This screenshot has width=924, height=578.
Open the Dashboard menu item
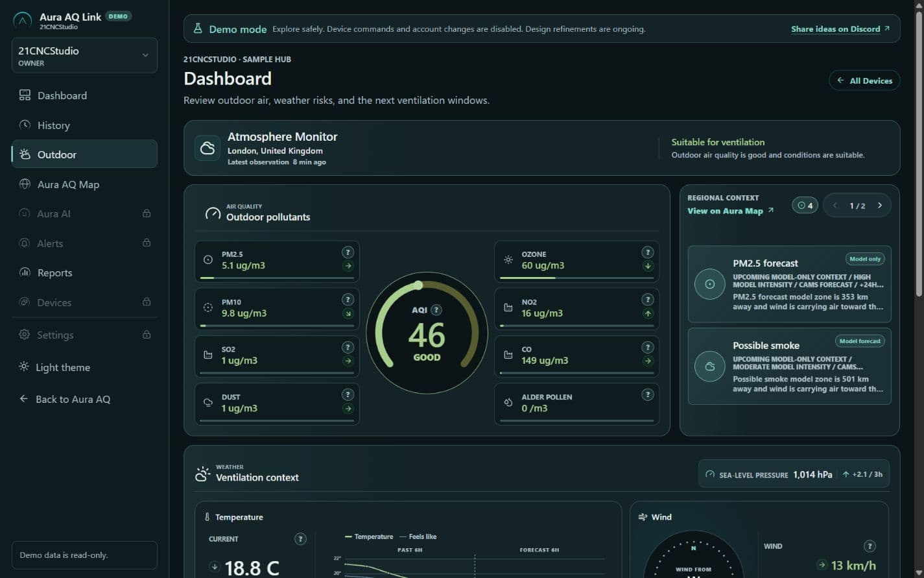click(x=84, y=95)
